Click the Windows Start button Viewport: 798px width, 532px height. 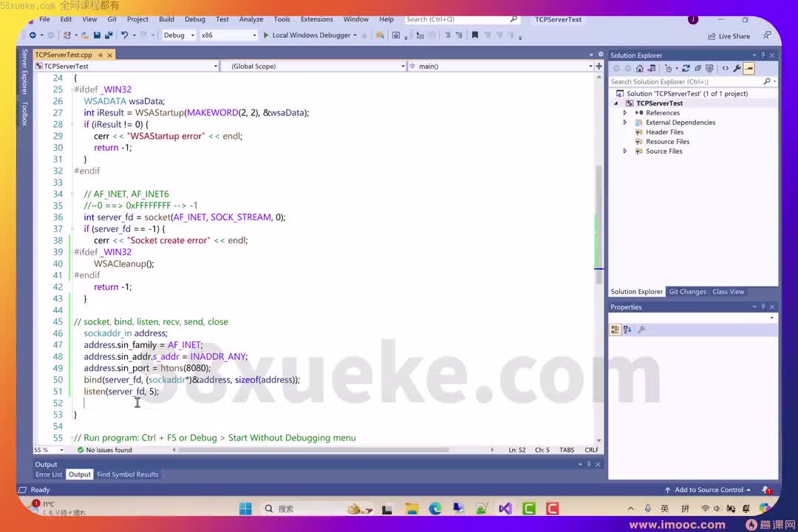coord(245,508)
